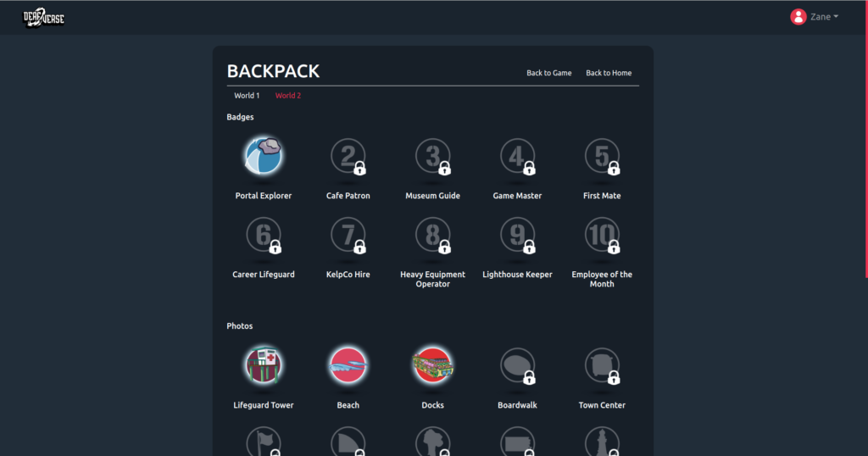The width and height of the screenshot is (868, 456).
Task: Click the locked Town Center photo
Action: (x=602, y=366)
